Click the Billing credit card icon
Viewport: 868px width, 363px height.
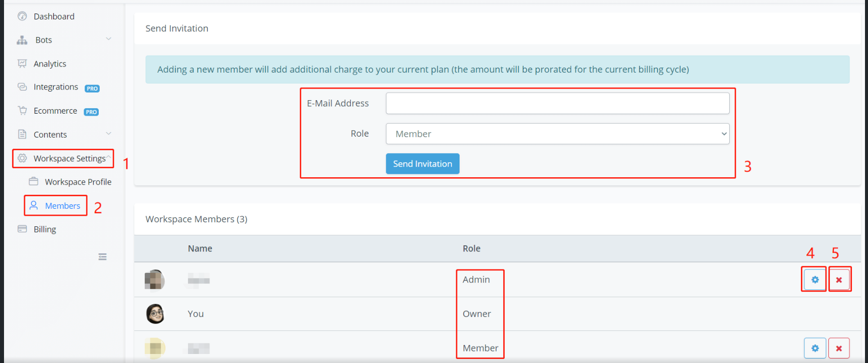coord(22,229)
